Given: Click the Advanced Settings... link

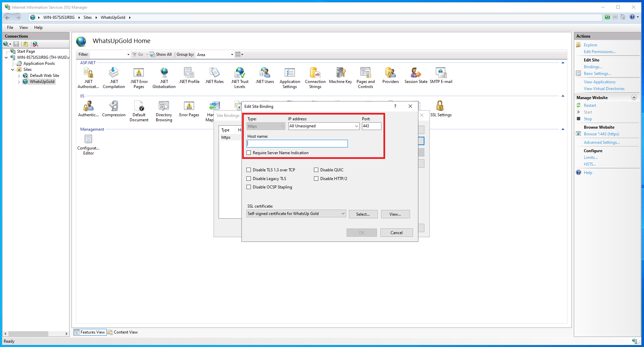Looking at the screenshot, I should click(602, 142).
